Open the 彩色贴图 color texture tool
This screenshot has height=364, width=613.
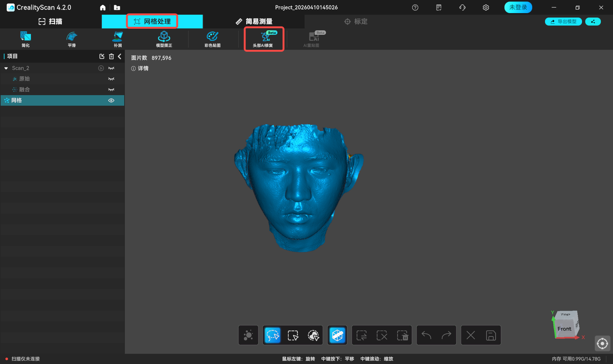pyautogui.click(x=212, y=39)
